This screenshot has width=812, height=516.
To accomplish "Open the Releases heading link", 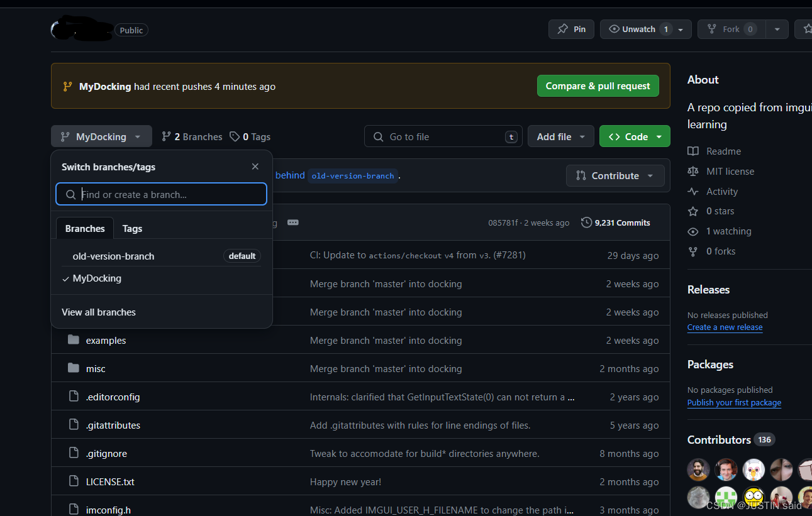I will tap(708, 289).
